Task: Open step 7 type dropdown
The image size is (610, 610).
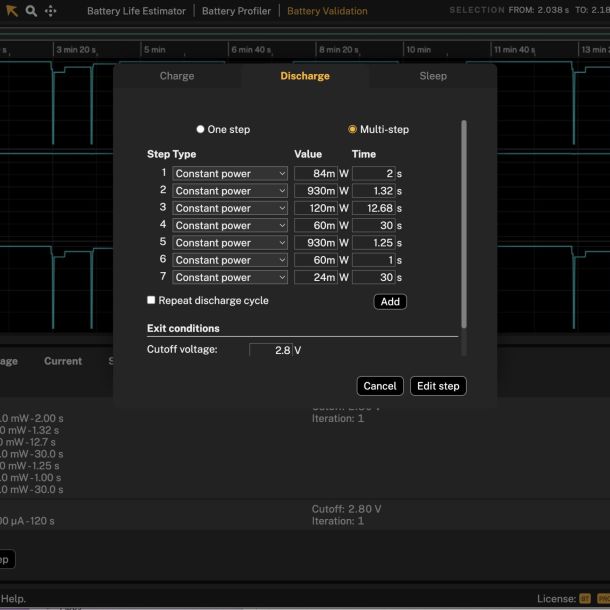Action: pos(229,278)
